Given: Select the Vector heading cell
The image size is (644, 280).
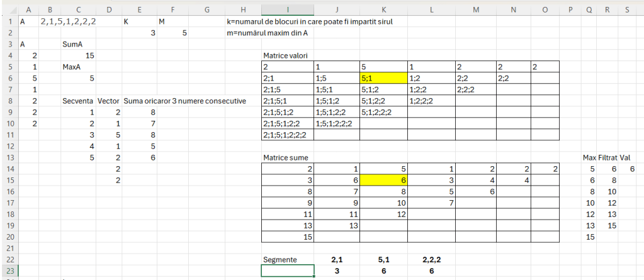Looking at the screenshot, I should tap(109, 101).
